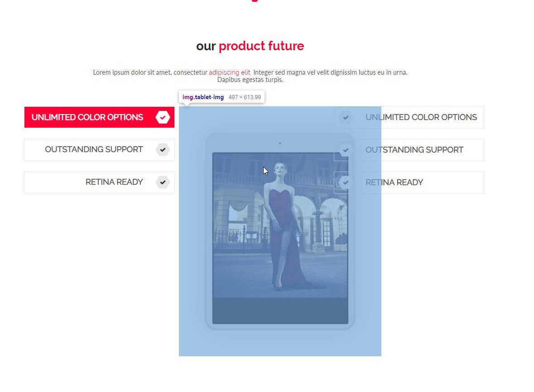534x392 pixels.
Task: Click dark bar below the tablet photo
Action: pyautogui.click(x=280, y=311)
